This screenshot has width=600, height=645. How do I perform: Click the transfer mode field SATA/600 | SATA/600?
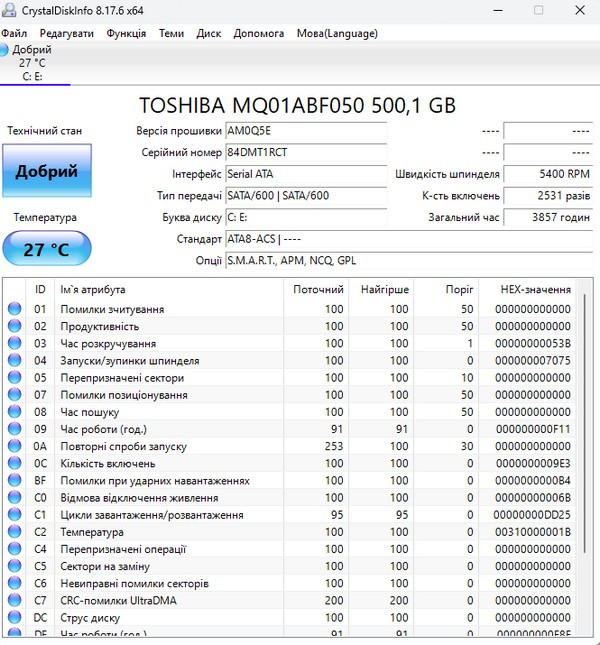click(x=306, y=195)
